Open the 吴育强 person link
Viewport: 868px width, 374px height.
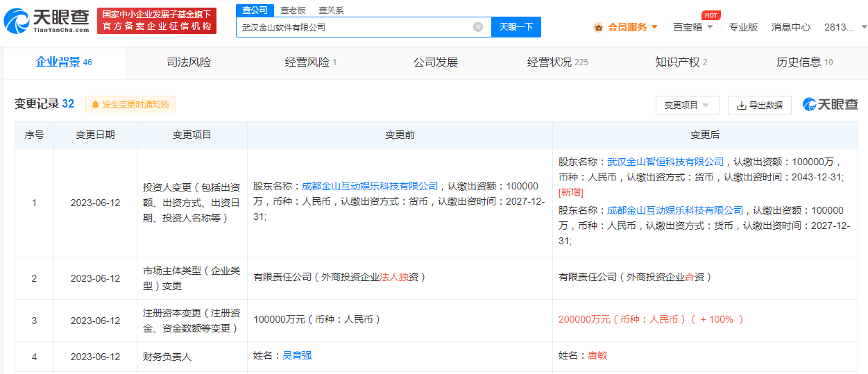(x=297, y=355)
